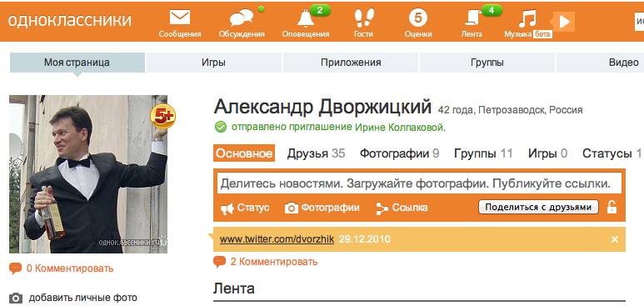Click the Фотографии camera icon in post box
This screenshot has width=644, height=306.
[292, 208]
